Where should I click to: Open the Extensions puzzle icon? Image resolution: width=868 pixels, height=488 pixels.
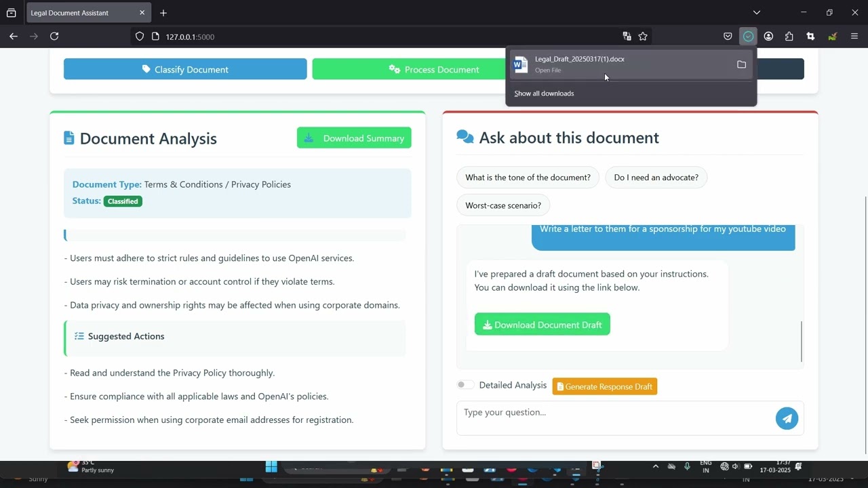[789, 37]
